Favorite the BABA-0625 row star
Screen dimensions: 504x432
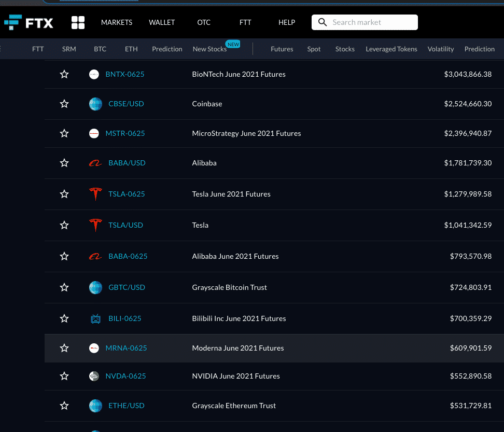pos(64,256)
